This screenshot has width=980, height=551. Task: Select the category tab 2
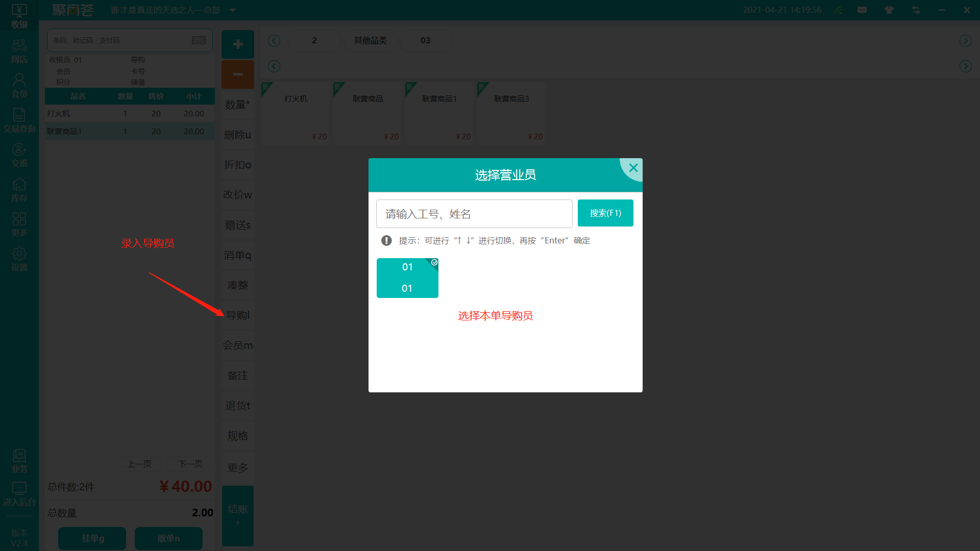tap(314, 40)
